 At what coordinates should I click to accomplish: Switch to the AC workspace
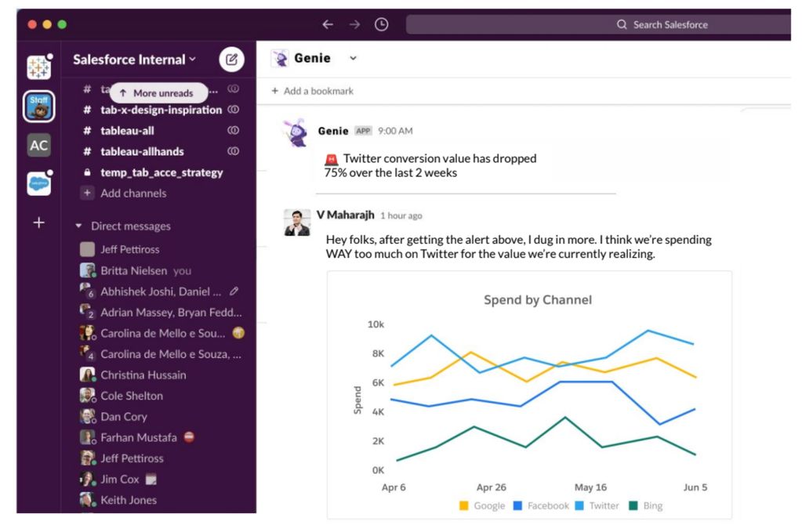tap(38, 145)
